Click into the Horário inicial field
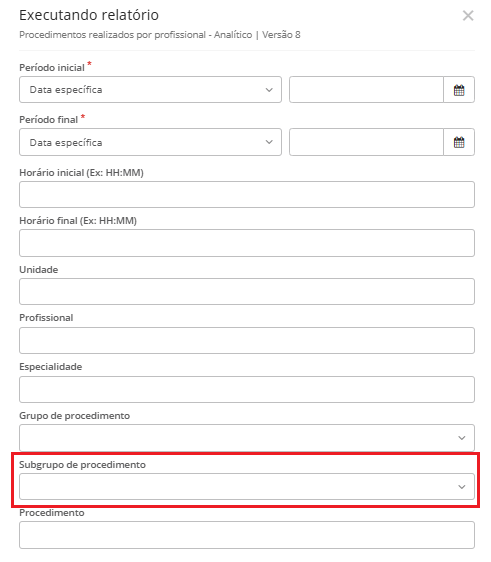This screenshot has height=562, width=491. (247, 194)
